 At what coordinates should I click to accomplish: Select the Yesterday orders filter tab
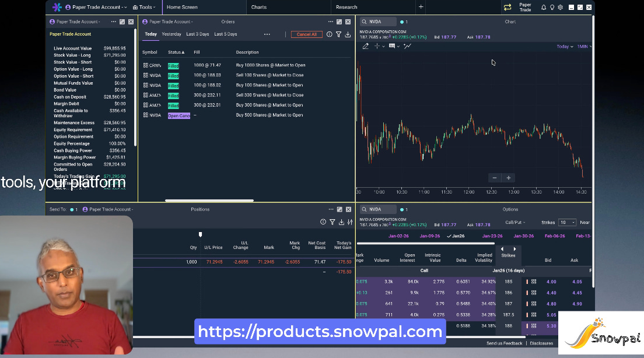coord(171,34)
